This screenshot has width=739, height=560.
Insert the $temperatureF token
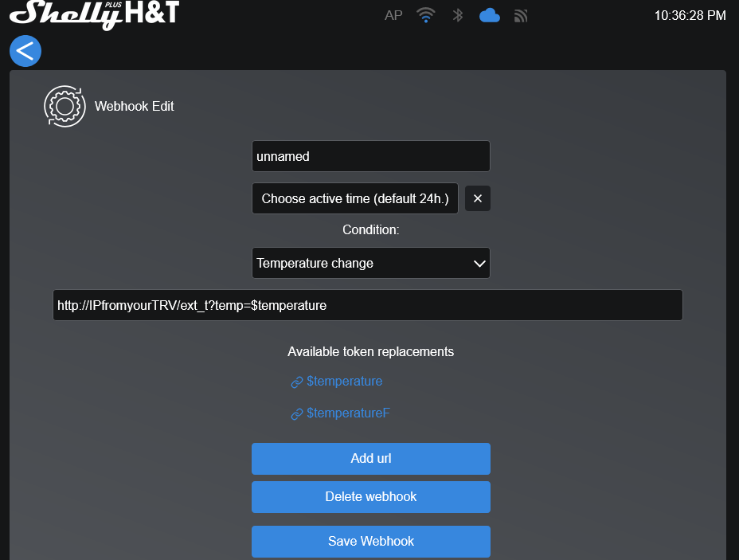coord(348,413)
